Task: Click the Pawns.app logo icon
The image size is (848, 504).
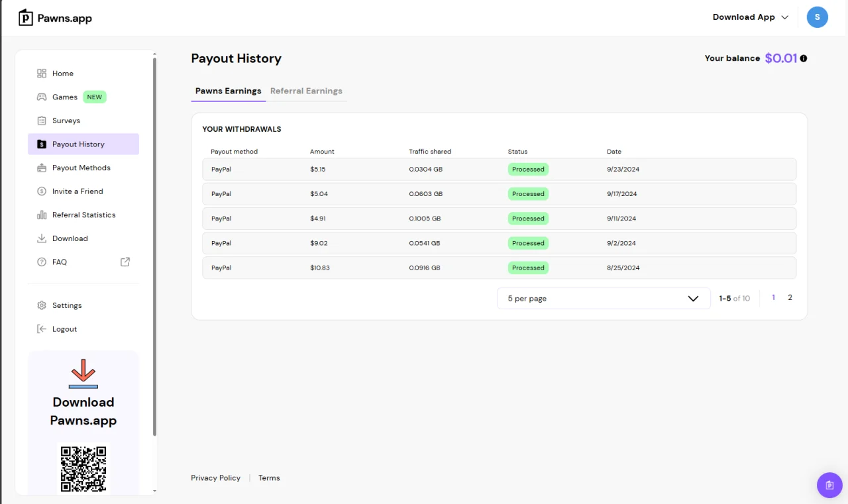Action: [x=26, y=18]
